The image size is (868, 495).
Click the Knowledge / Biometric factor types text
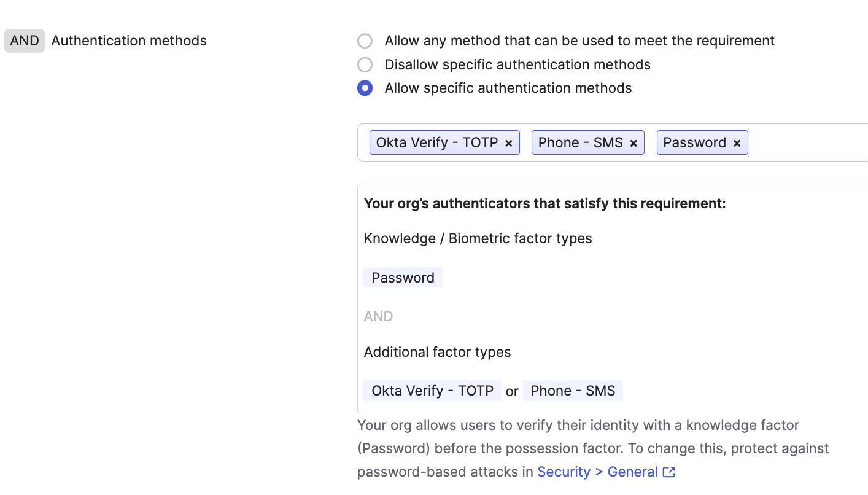[x=478, y=238]
